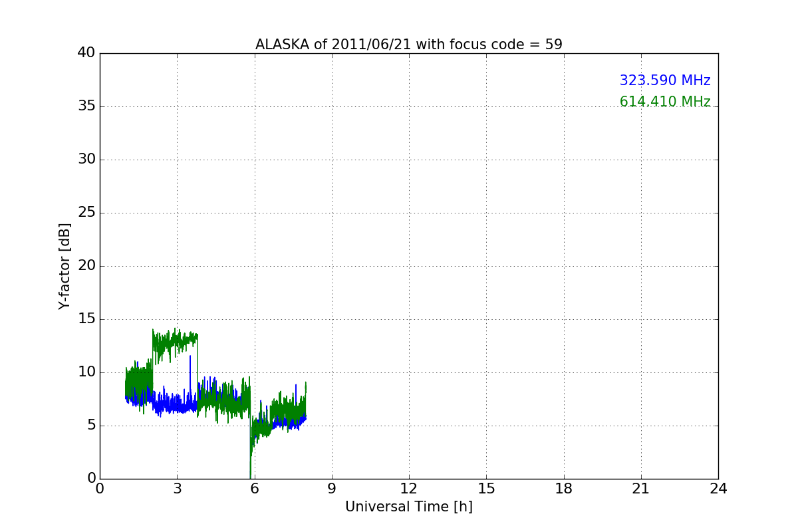
Task: Select the green '614.410 MHz' legend label
Action: pyautogui.click(x=665, y=102)
